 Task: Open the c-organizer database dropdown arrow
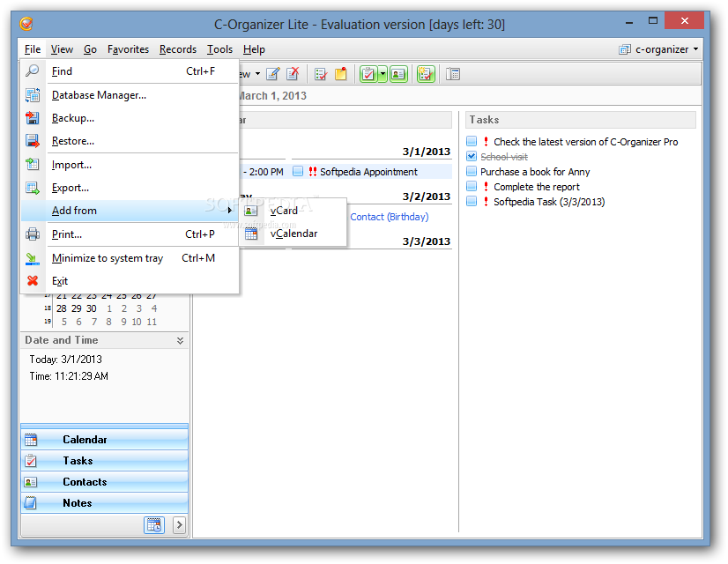[x=695, y=49]
